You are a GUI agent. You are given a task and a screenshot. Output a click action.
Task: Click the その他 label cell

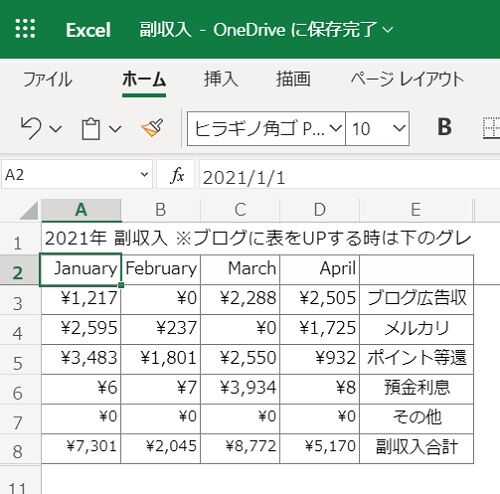[x=416, y=419]
